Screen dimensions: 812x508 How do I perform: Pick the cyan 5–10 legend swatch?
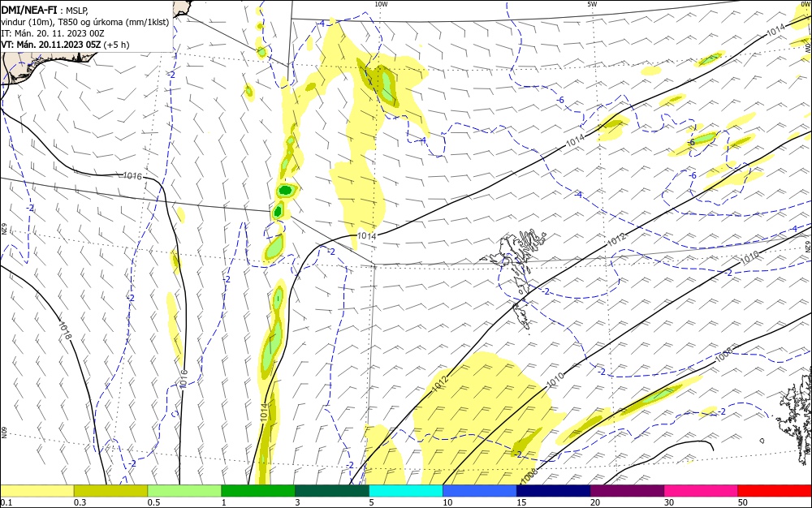point(406,491)
